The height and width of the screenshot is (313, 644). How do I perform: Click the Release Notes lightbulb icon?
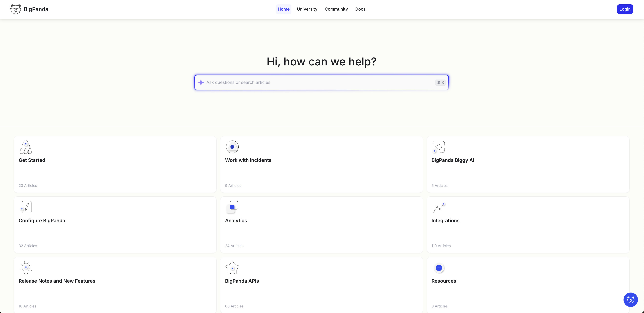click(26, 268)
